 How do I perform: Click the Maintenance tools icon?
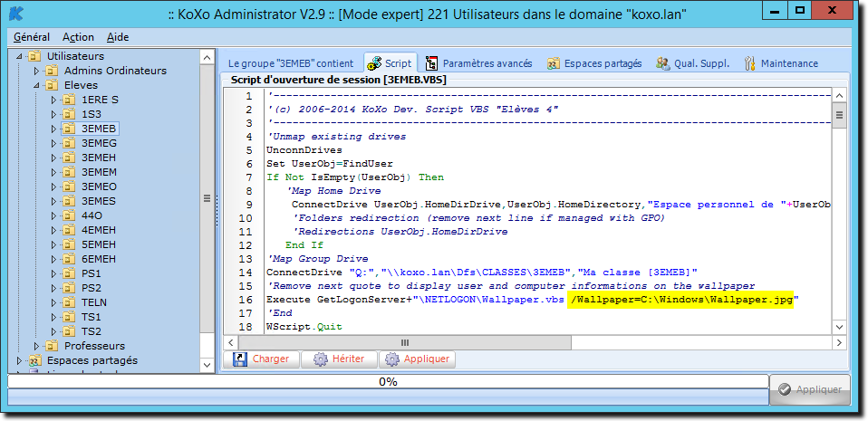[x=750, y=63]
